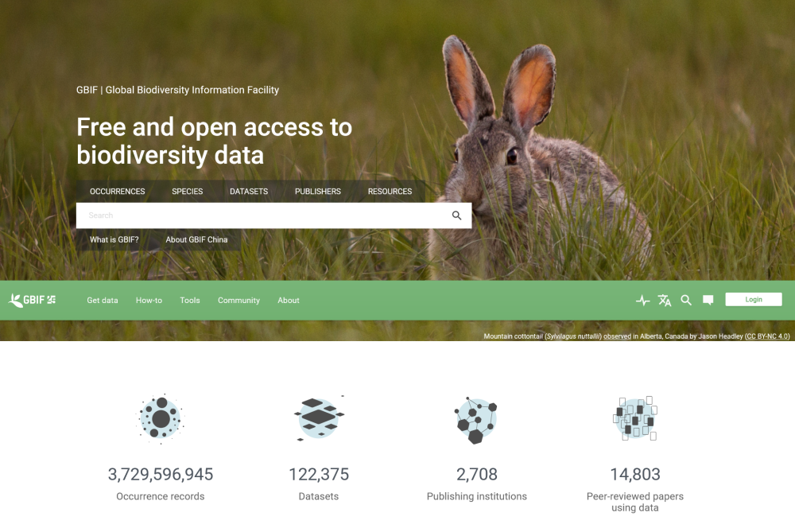The image size is (795, 532).
Task: Select the RESOURCES search tab
Action: click(390, 191)
